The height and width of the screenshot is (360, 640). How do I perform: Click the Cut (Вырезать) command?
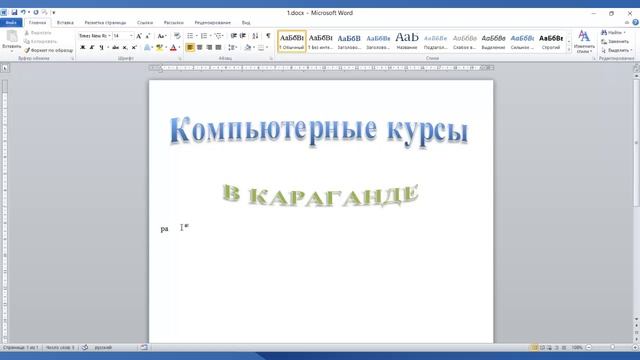tap(38, 33)
